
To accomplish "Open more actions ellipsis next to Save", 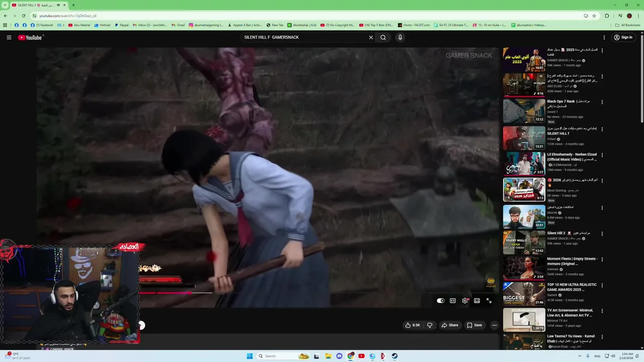I will pyautogui.click(x=495, y=325).
